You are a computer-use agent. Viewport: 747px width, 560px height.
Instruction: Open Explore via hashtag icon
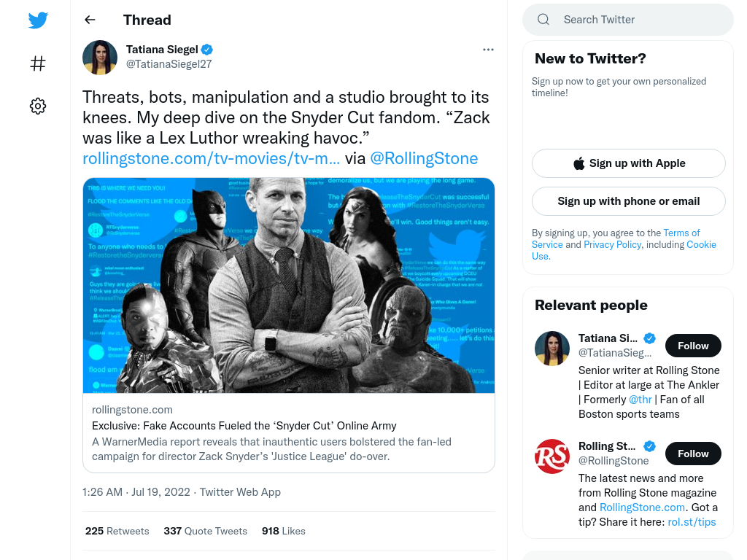[x=38, y=63]
